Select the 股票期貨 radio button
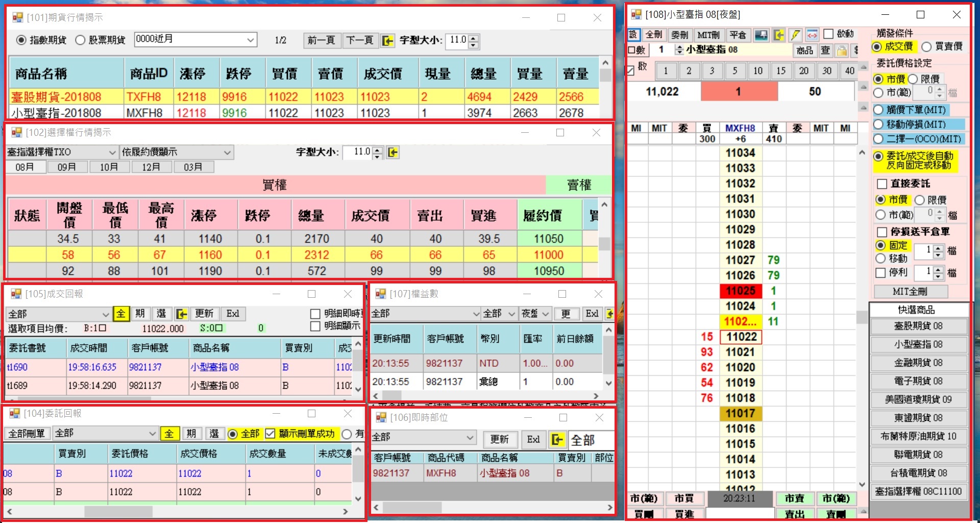Screen dimensions: 980x523 click(80, 40)
